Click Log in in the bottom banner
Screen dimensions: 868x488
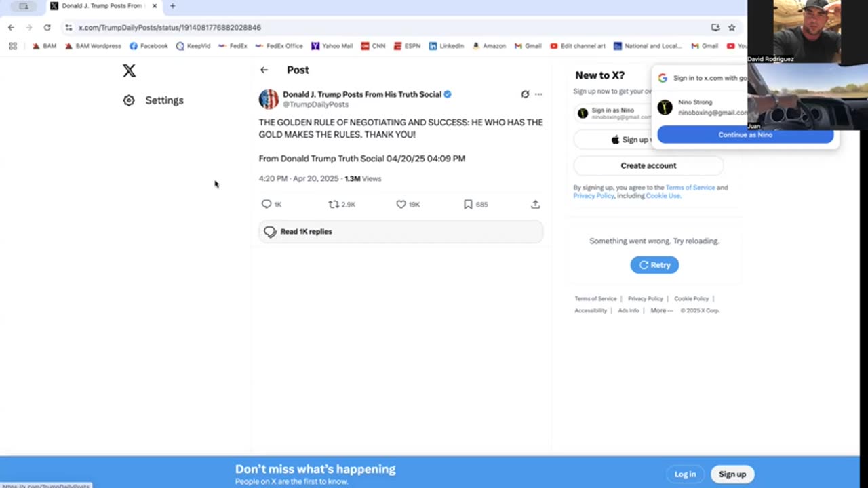[685, 474]
